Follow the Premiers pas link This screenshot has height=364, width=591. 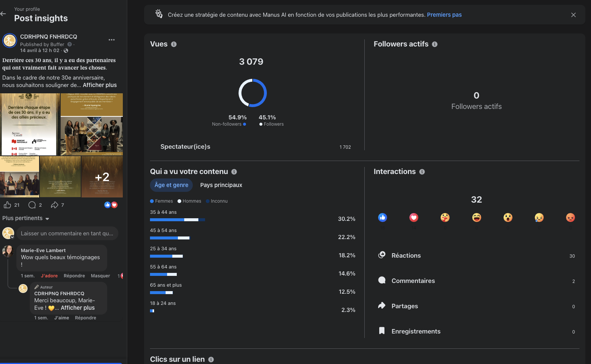tap(444, 15)
